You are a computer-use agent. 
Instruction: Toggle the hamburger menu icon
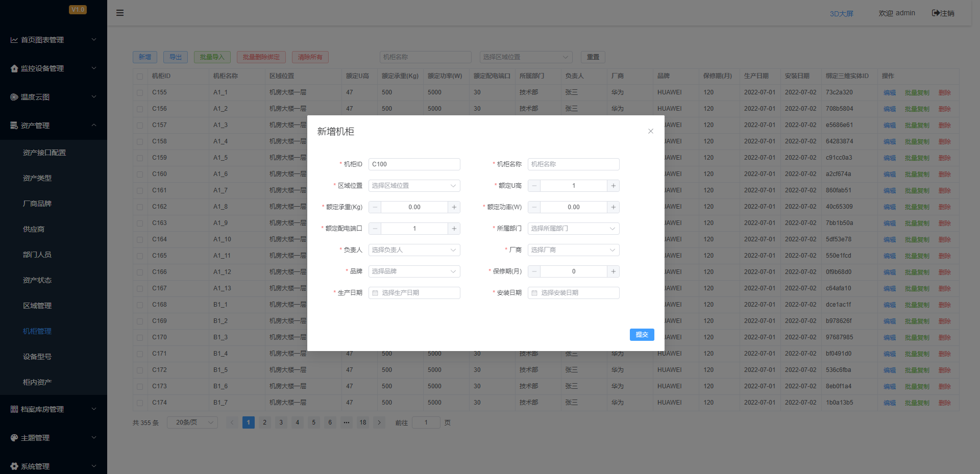click(120, 13)
